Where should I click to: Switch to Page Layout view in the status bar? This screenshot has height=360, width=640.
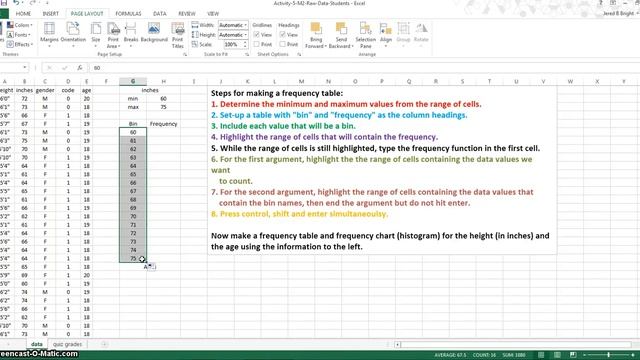[557, 355]
